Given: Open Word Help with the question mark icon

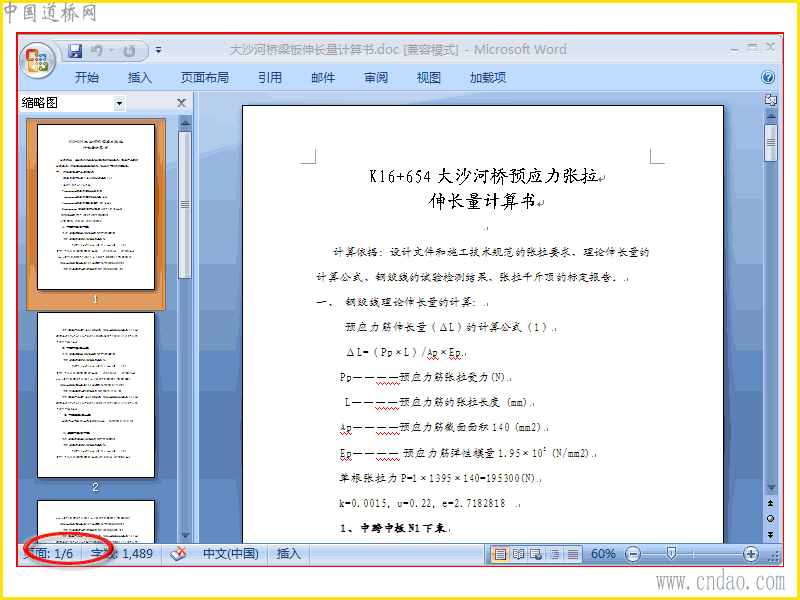Looking at the screenshot, I should pyautogui.click(x=767, y=77).
